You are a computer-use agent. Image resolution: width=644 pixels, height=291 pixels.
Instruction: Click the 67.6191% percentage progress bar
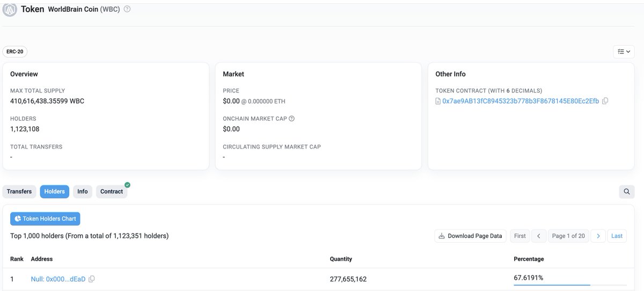click(x=570, y=285)
